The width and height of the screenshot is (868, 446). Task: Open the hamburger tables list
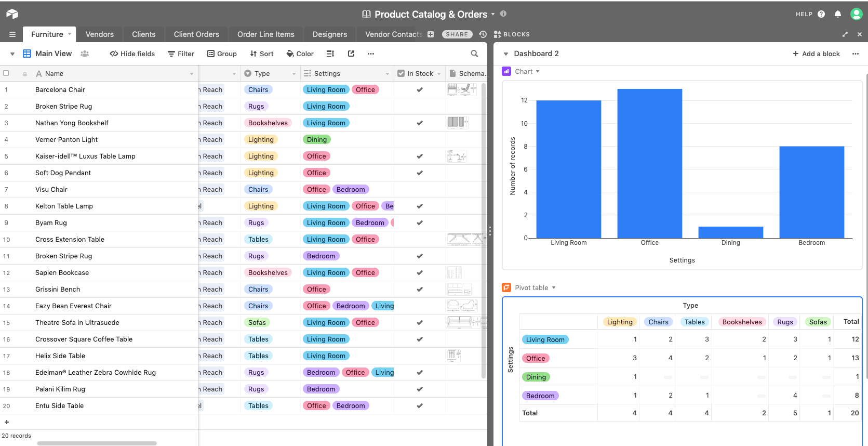click(x=12, y=34)
